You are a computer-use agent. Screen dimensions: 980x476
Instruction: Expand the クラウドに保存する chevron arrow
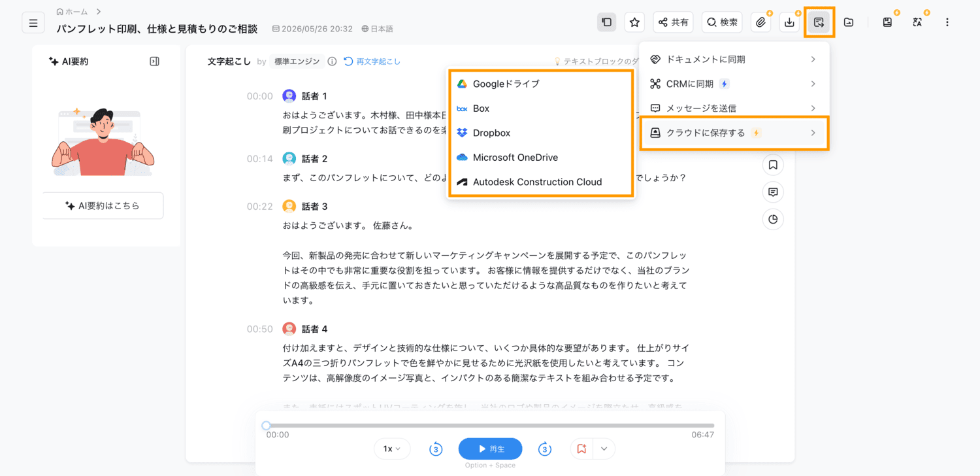tap(813, 133)
